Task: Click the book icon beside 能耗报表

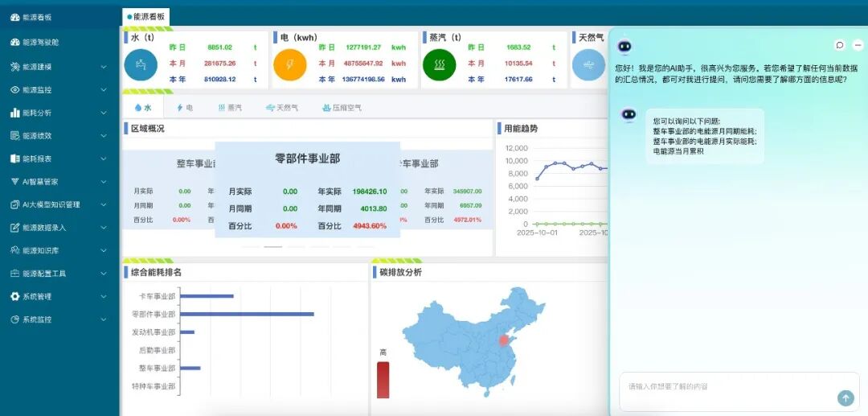Action: [x=15, y=159]
